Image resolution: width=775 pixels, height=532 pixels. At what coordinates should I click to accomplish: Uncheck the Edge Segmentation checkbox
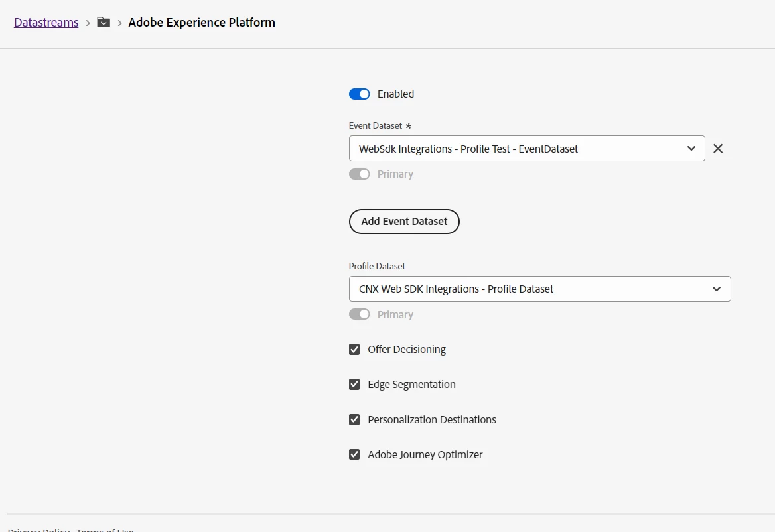[x=354, y=385]
